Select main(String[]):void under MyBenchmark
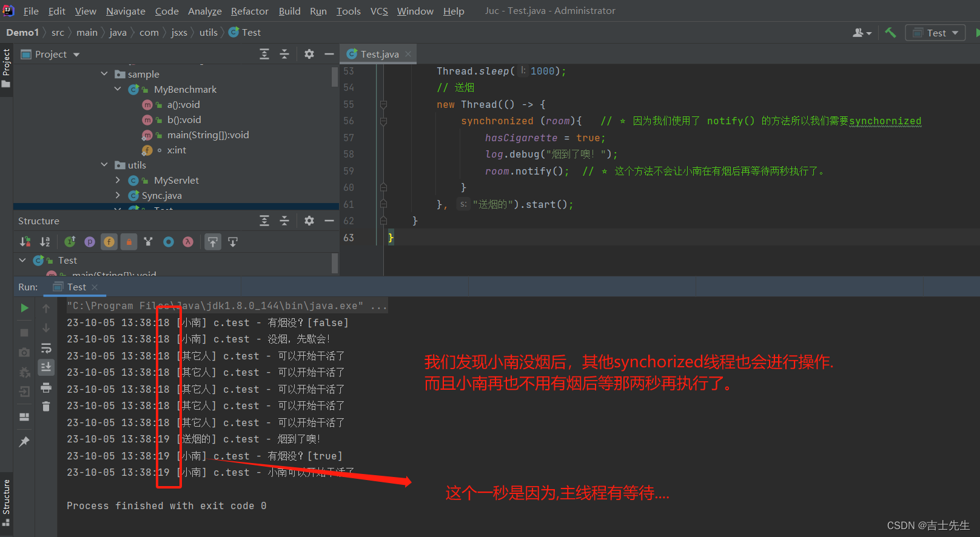Screen dimensions: 980x537 pos(208,135)
